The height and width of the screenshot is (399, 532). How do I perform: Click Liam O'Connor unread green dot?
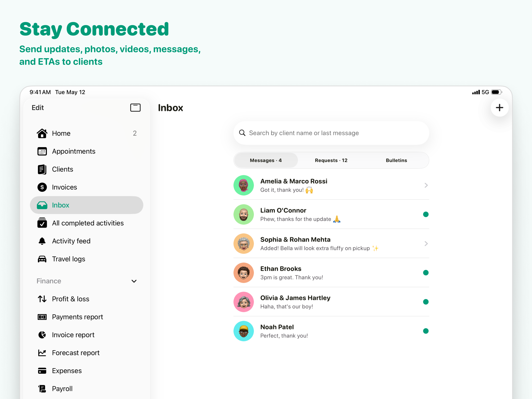point(426,214)
